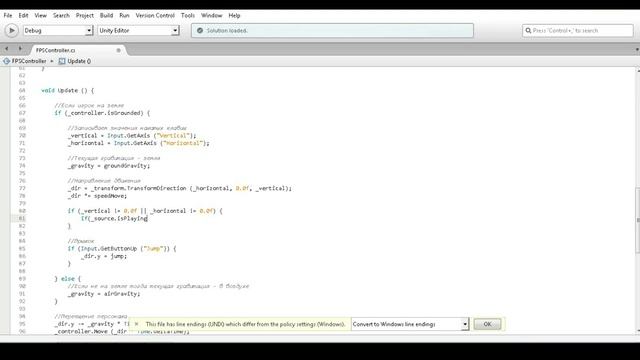Click the '} else {' line
Screen dimensions: 640x360
(68, 279)
